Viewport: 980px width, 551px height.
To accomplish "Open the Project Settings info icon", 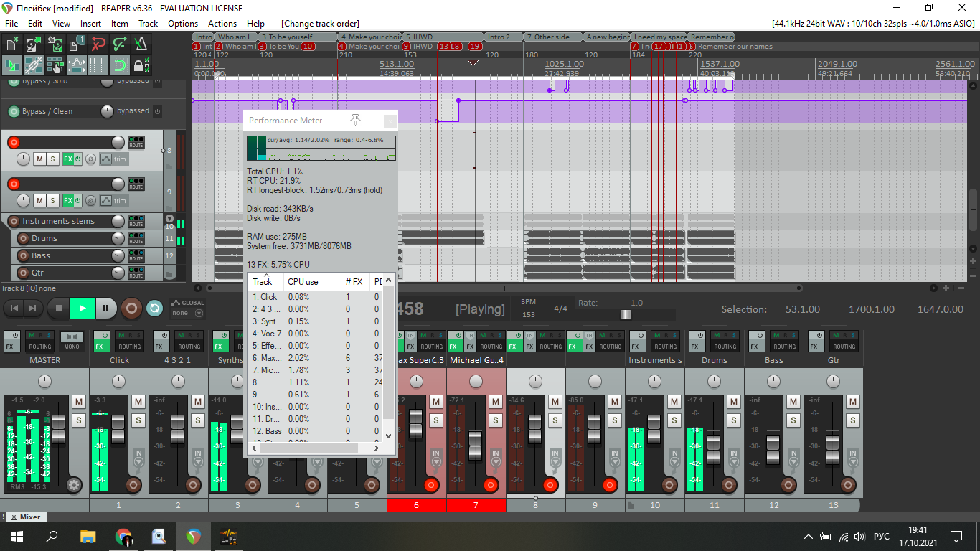I will (77, 44).
